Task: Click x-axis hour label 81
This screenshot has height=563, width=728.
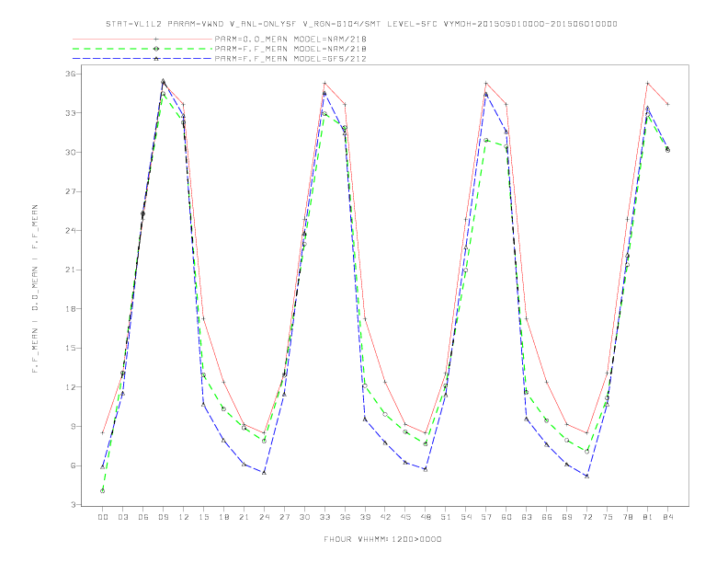Action: (648, 517)
